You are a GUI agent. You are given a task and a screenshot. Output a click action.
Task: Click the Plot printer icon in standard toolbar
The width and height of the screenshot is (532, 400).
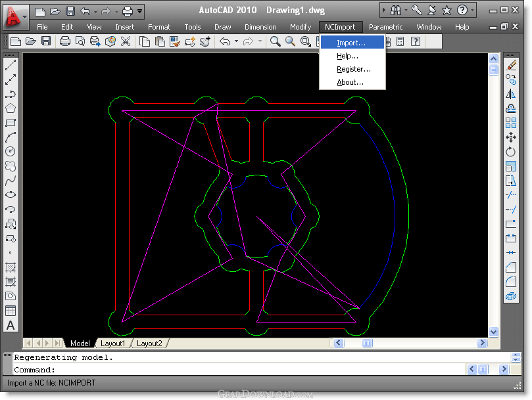tap(65, 41)
